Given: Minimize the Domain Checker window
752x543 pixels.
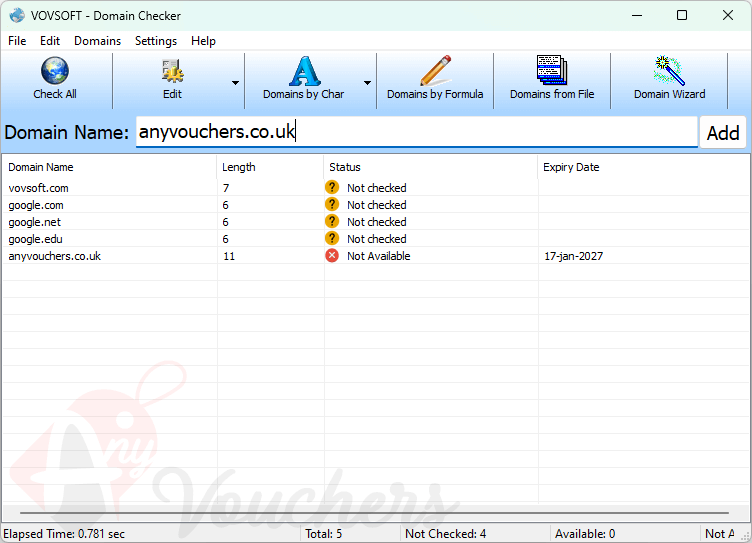Looking at the screenshot, I should coord(637,15).
